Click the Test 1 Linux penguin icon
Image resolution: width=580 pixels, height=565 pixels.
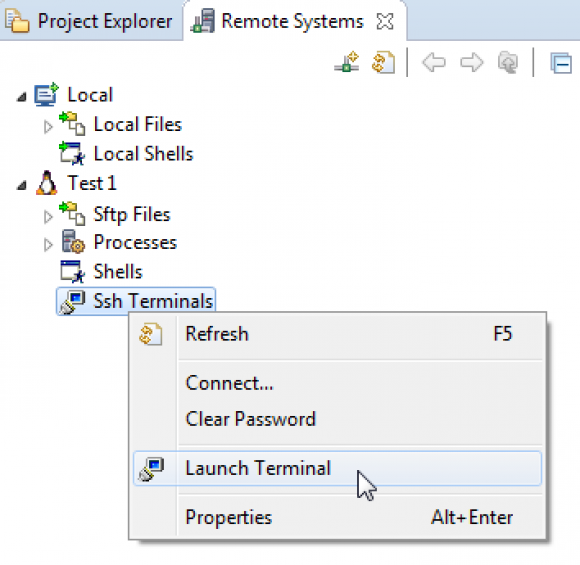pyautogui.click(x=47, y=183)
